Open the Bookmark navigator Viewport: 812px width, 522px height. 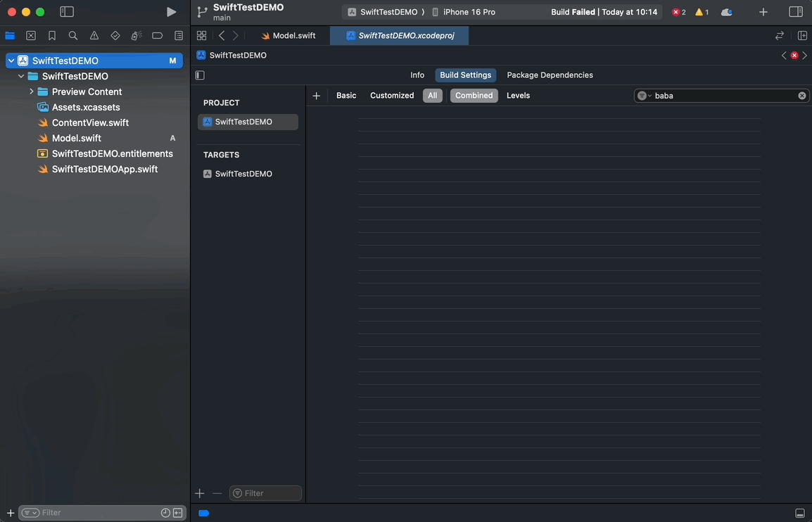point(52,36)
